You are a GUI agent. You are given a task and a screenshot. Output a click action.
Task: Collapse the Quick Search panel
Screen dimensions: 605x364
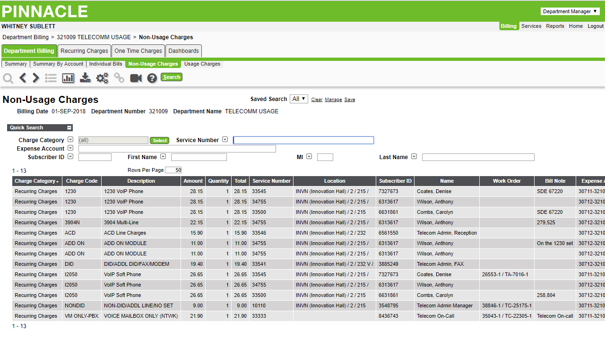click(69, 128)
